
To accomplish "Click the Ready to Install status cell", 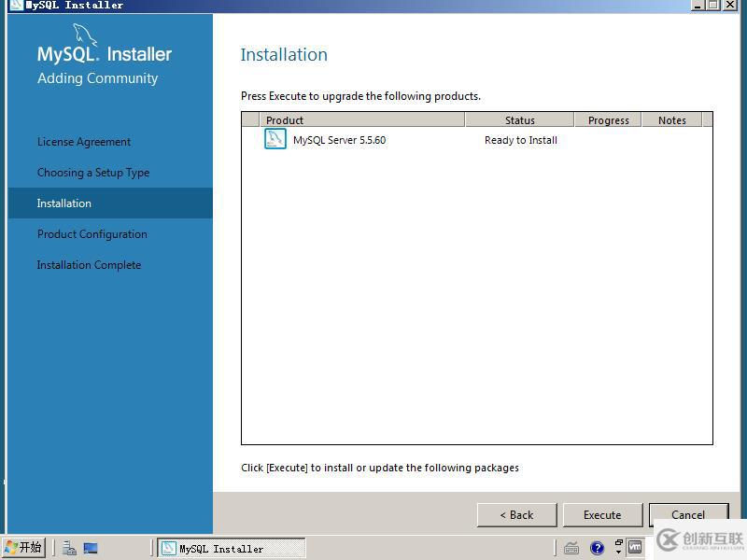I will [x=521, y=140].
